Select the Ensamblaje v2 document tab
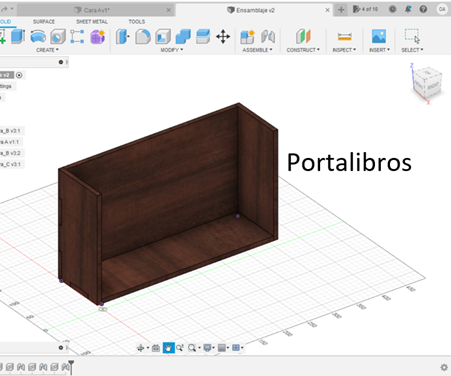Screen dimensions: 451x376 click(x=255, y=10)
